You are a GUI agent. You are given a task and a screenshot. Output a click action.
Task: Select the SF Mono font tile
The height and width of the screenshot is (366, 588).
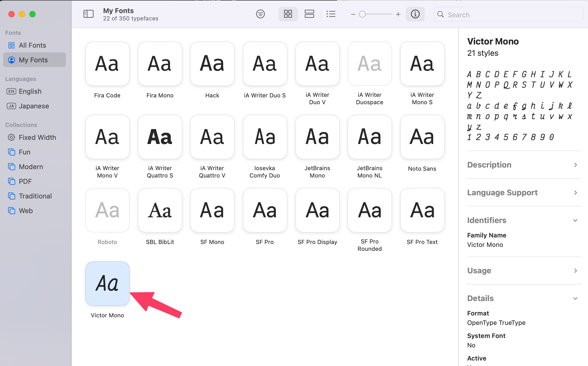(212, 210)
